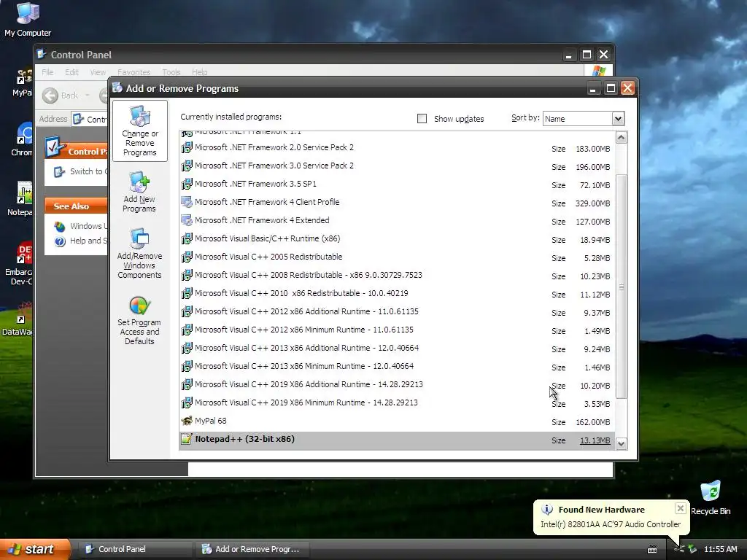Click the Windows Update link under See Also
The image size is (747, 560).
(81, 226)
